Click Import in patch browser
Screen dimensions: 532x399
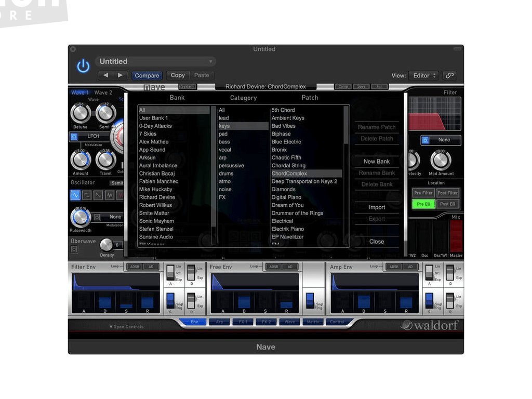tap(377, 207)
